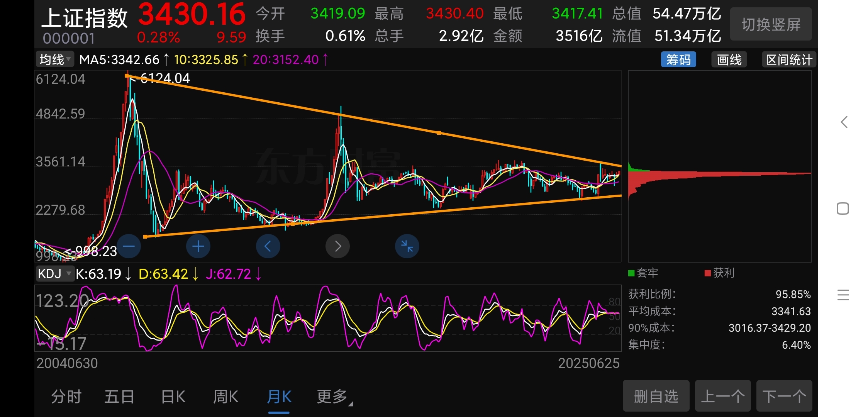Click the 下一个 next stock button
Image resolution: width=868 pixels, height=417 pixels.
[x=784, y=396]
